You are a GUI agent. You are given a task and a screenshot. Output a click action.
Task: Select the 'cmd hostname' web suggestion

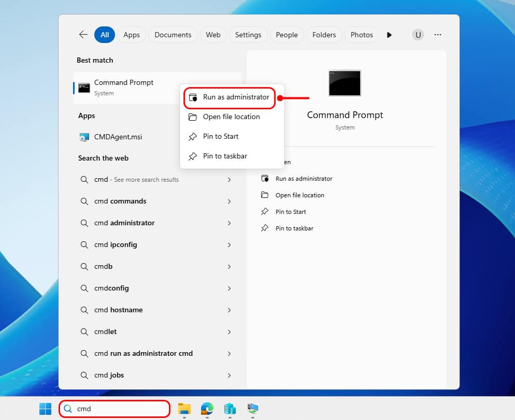[x=157, y=310]
